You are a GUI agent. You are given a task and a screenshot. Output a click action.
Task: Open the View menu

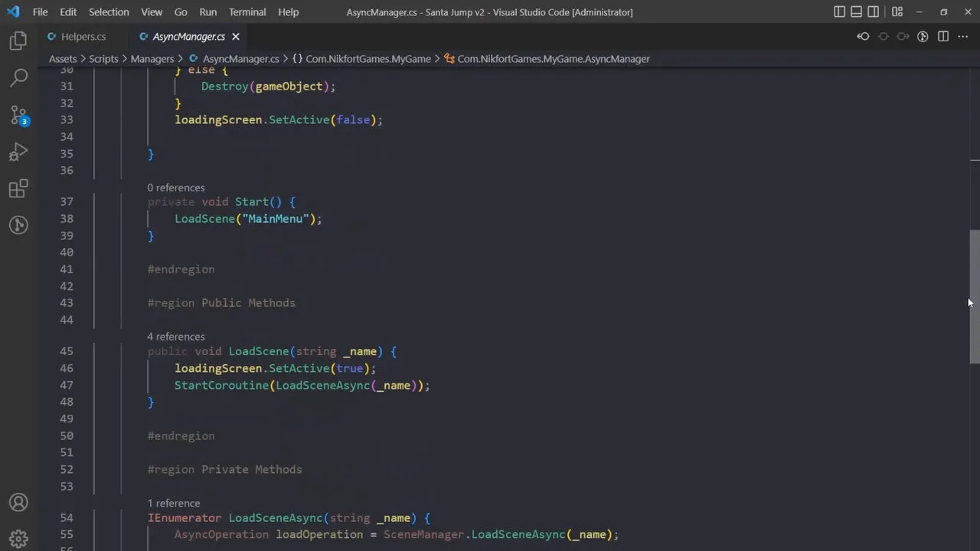tap(152, 12)
